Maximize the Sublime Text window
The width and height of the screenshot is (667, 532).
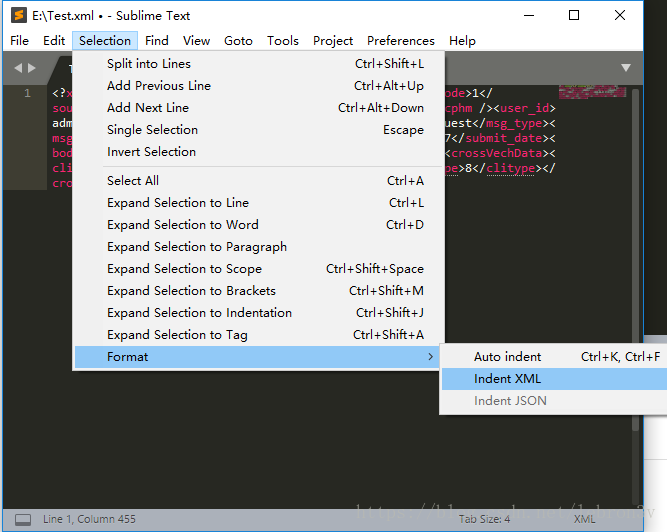pos(574,15)
